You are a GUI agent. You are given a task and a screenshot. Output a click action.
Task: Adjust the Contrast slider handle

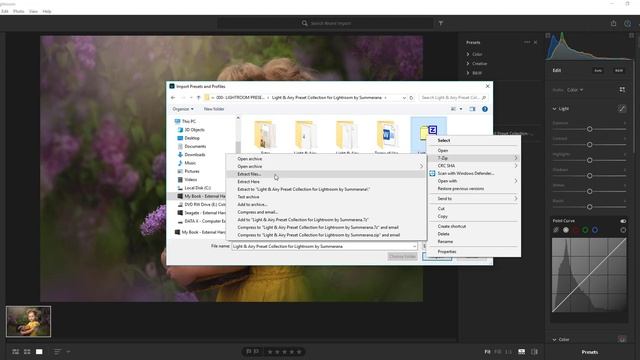pos(589,144)
